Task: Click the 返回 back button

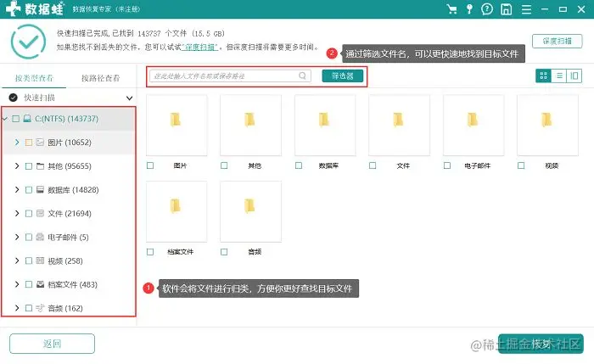Action: (x=52, y=344)
